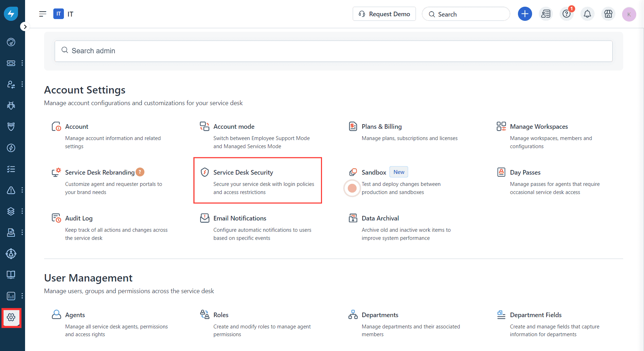Expand the kebab menu beside the Analytics icon
The height and width of the screenshot is (351, 644).
[x=22, y=296]
